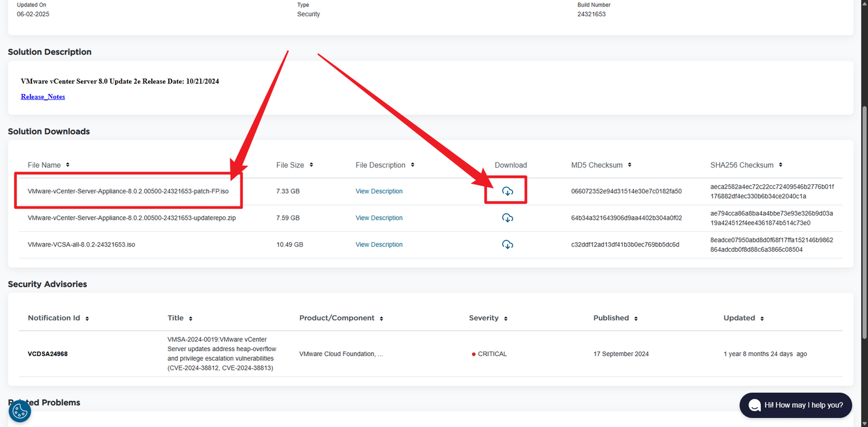Select MD5 checksum 64b34a321643906d9aa4402b304a0f02
This screenshot has width=868, height=427.
click(626, 218)
